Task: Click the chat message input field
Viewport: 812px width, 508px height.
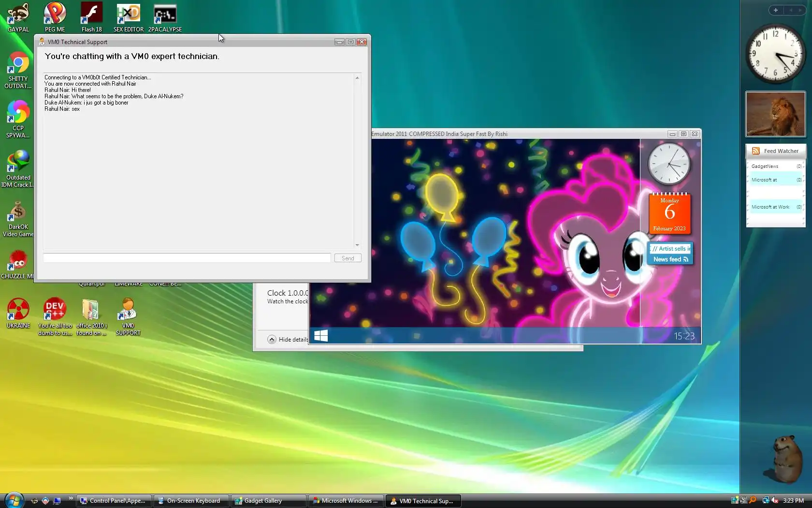Action: pyautogui.click(x=187, y=258)
